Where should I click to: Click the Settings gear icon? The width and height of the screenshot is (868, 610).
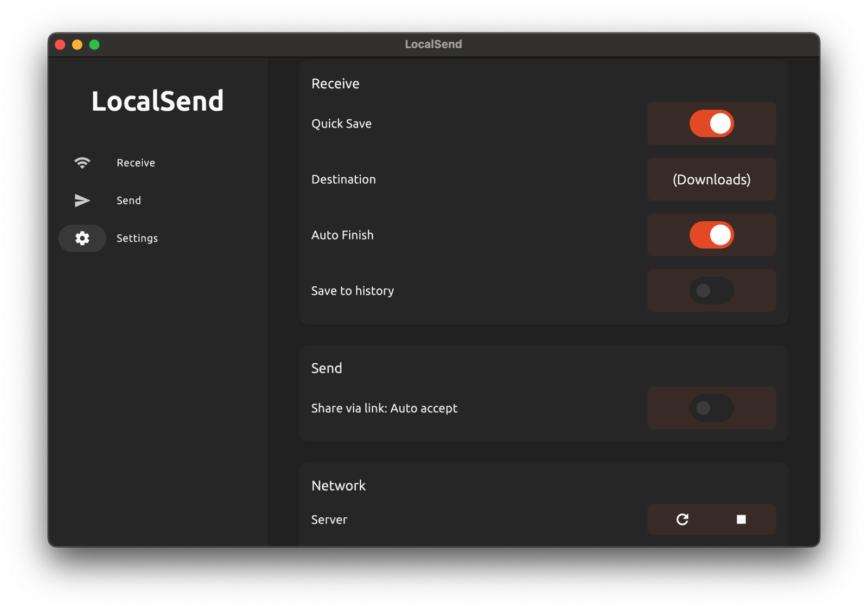tap(82, 238)
